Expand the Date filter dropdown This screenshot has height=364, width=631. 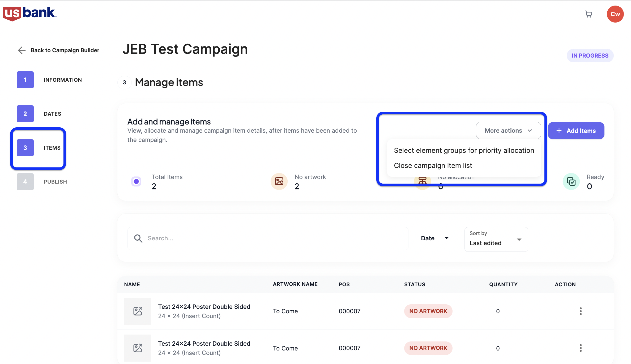click(435, 238)
